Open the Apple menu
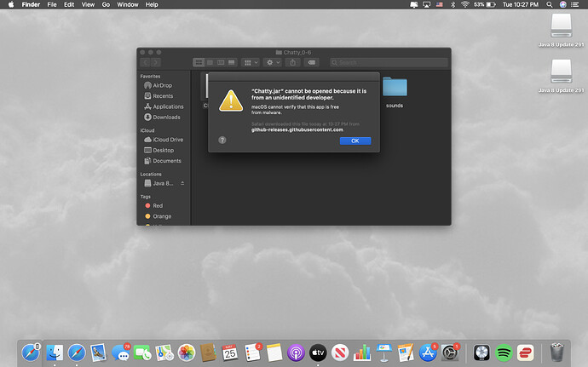Image resolution: width=588 pixels, height=367 pixels. pyautogui.click(x=11, y=4)
